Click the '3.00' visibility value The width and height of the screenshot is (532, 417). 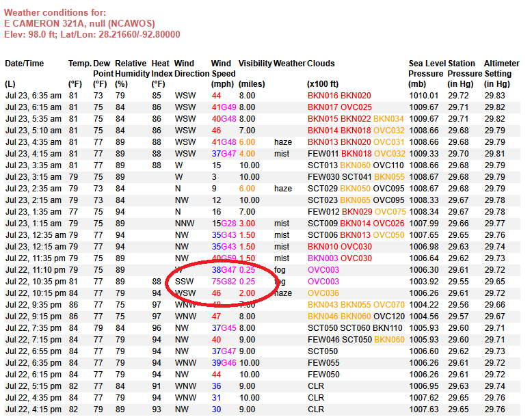pyautogui.click(x=247, y=224)
